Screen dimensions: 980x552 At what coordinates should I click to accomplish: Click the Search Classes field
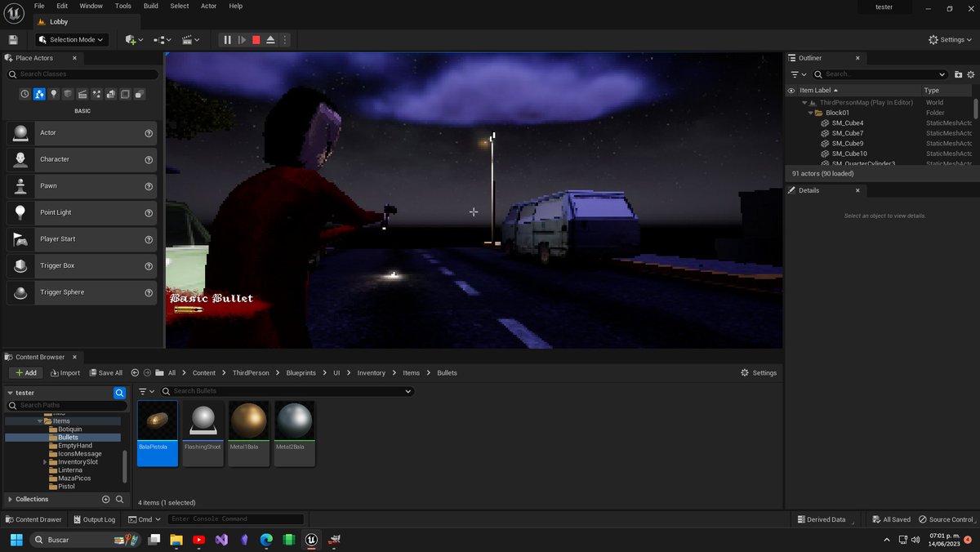(x=82, y=74)
